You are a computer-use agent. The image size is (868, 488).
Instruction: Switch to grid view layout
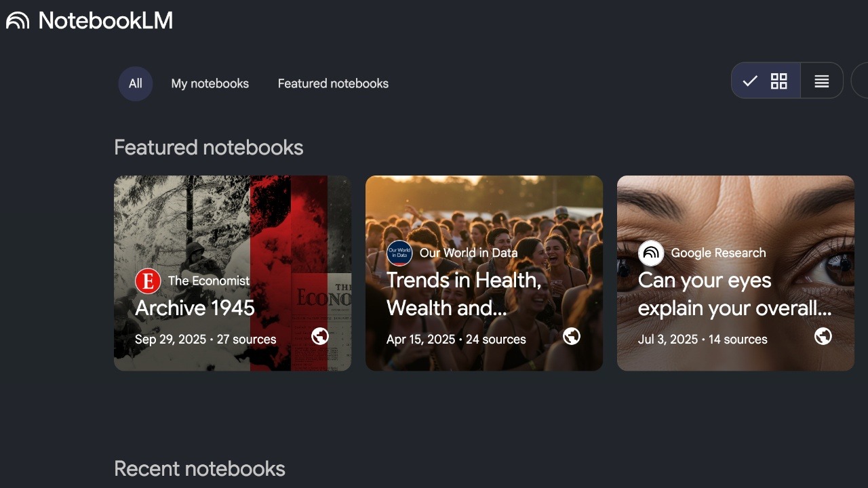(x=778, y=81)
